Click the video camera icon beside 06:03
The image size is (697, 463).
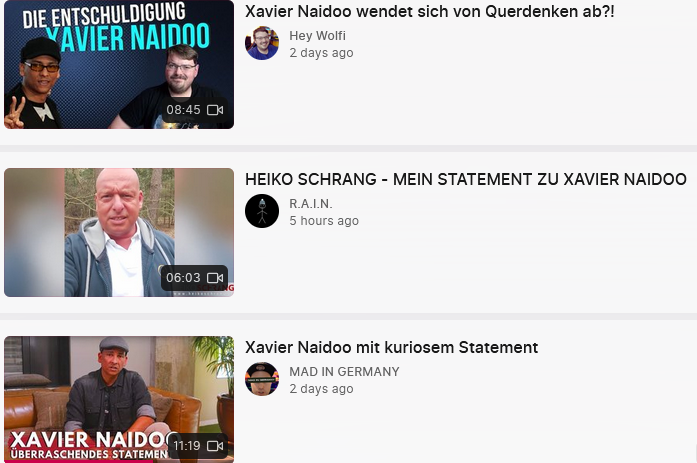pos(215,278)
